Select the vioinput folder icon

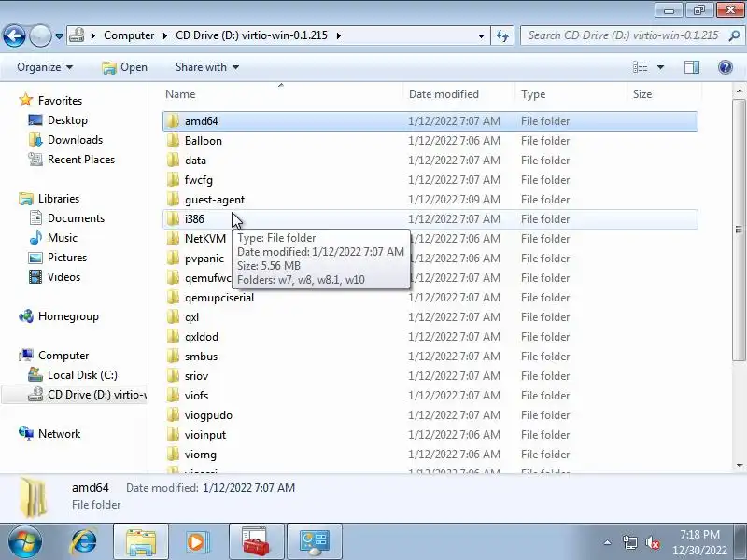tap(173, 435)
